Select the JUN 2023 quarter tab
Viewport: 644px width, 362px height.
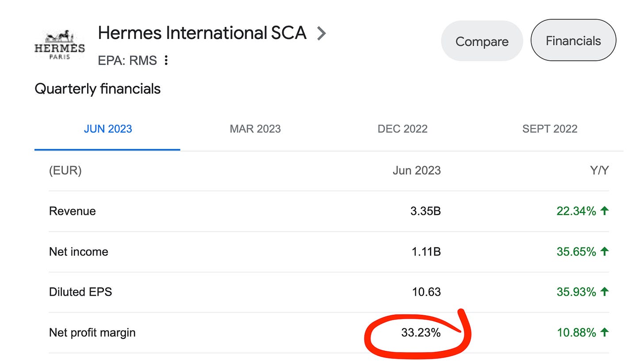107,129
